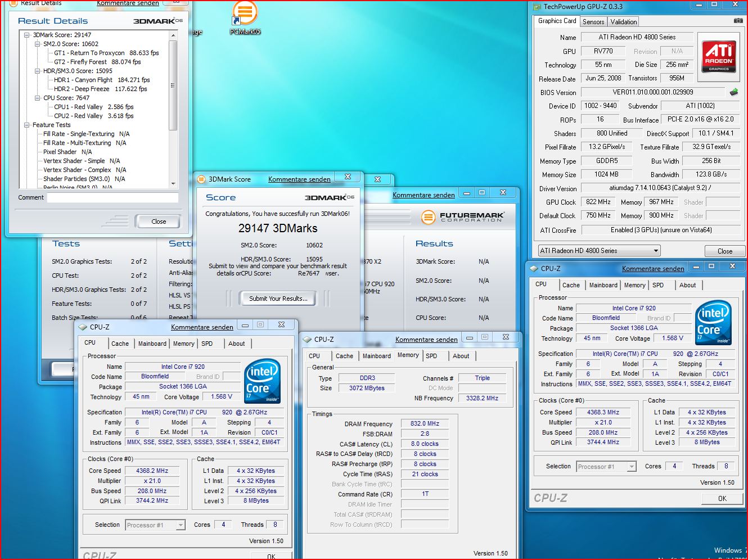The image size is (748, 560).
Task: Switch to CPU tab in the Memory CPU-Z window
Action: pos(314,356)
